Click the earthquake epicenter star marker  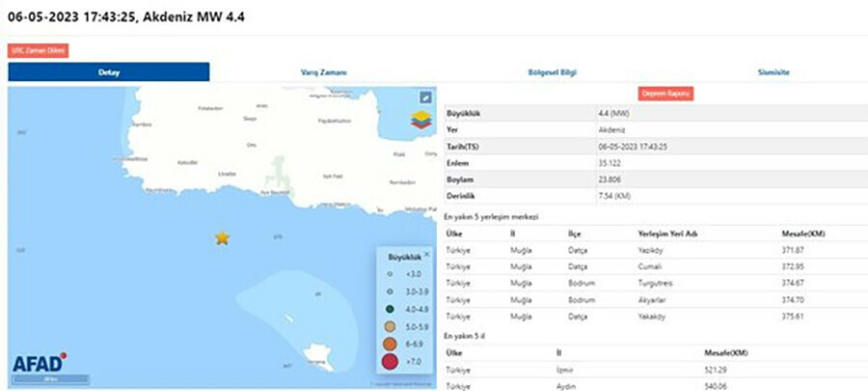coord(222,237)
